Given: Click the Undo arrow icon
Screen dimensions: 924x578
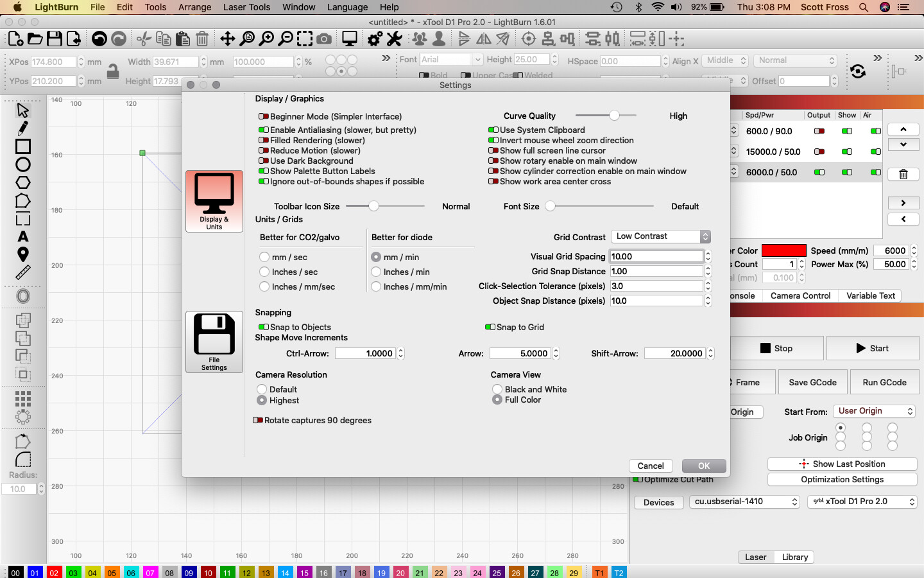Looking at the screenshot, I should 99,39.
